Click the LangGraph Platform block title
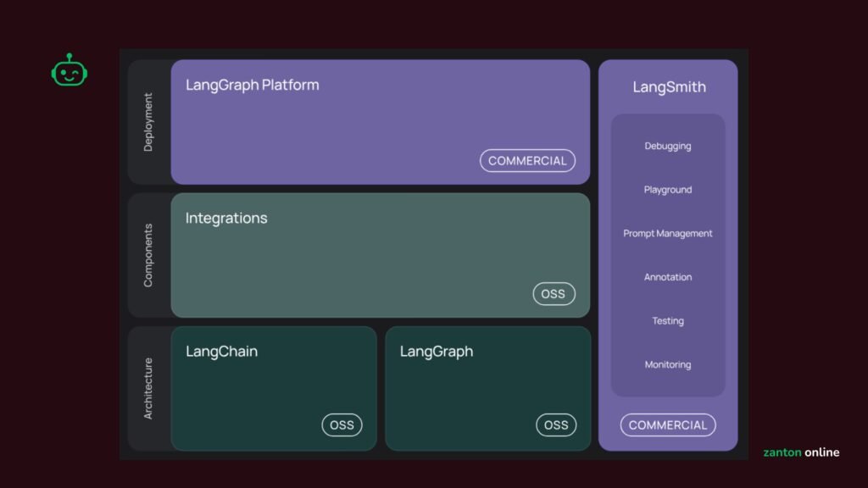Image resolution: width=868 pixels, height=488 pixels. [252, 85]
